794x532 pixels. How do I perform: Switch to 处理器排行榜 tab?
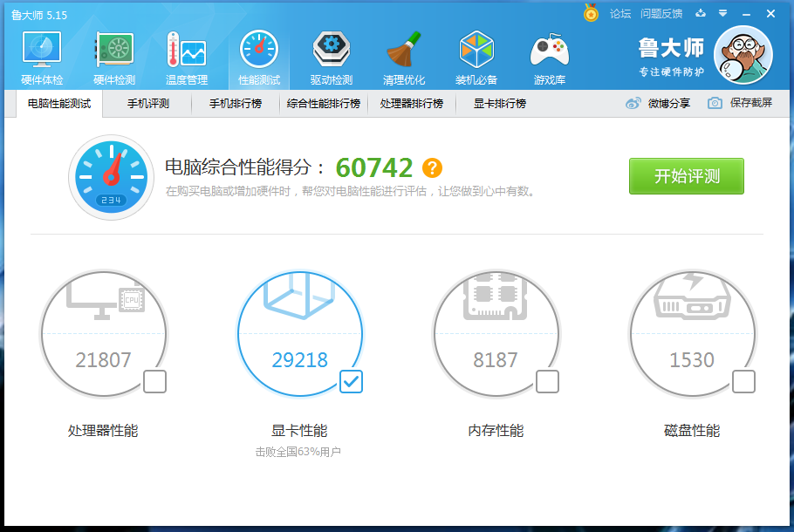pyautogui.click(x=412, y=104)
